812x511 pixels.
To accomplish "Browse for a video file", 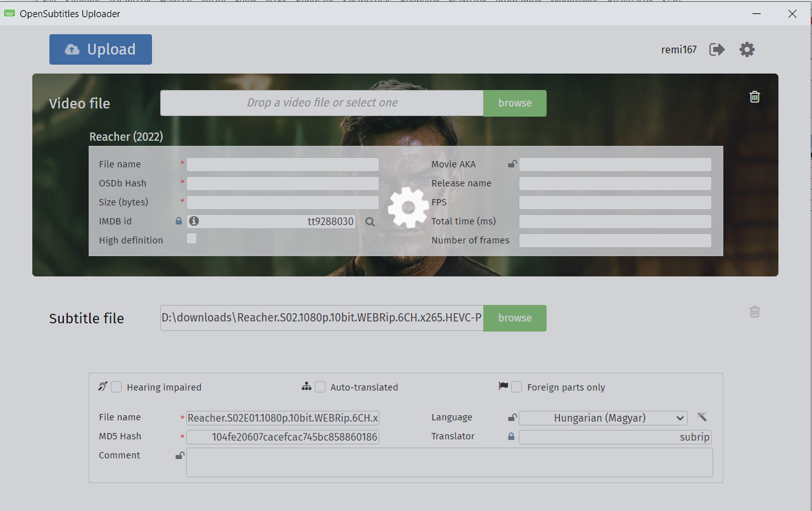I will (515, 103).
